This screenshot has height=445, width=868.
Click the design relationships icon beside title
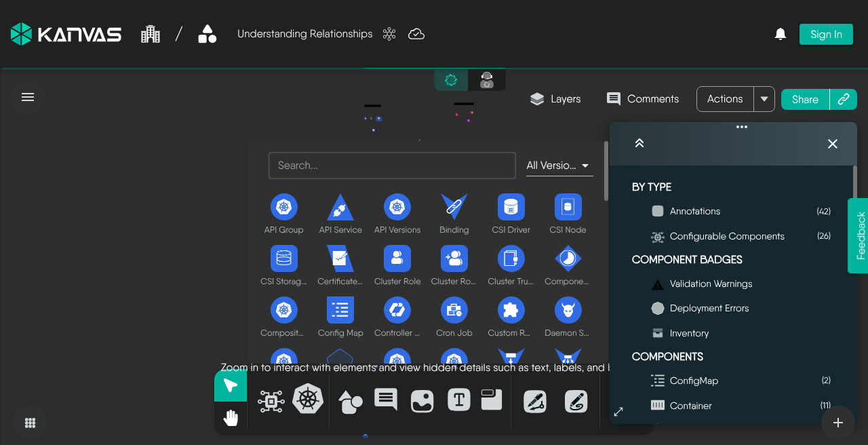pyautogui.click(x=389, y=34)
